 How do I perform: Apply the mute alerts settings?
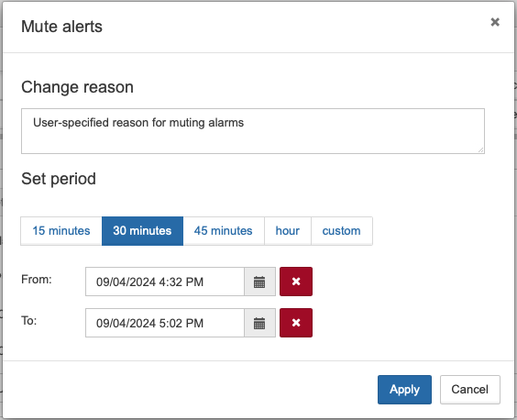[404, 390]
